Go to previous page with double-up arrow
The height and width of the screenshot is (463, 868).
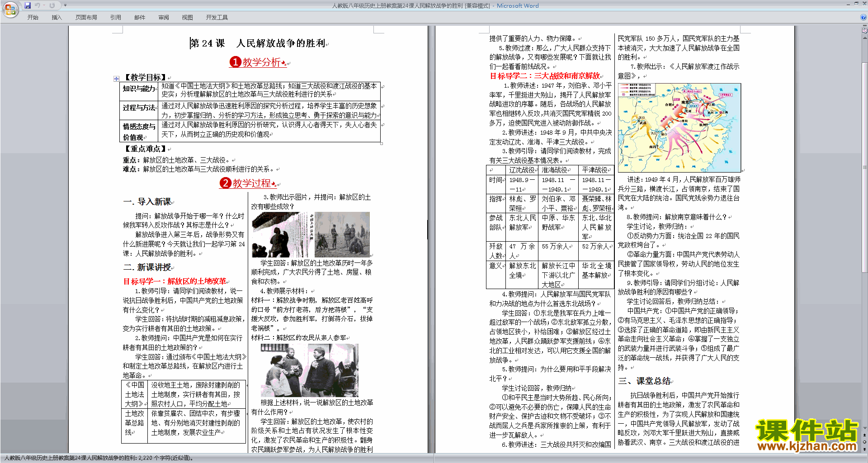(865, 435)
